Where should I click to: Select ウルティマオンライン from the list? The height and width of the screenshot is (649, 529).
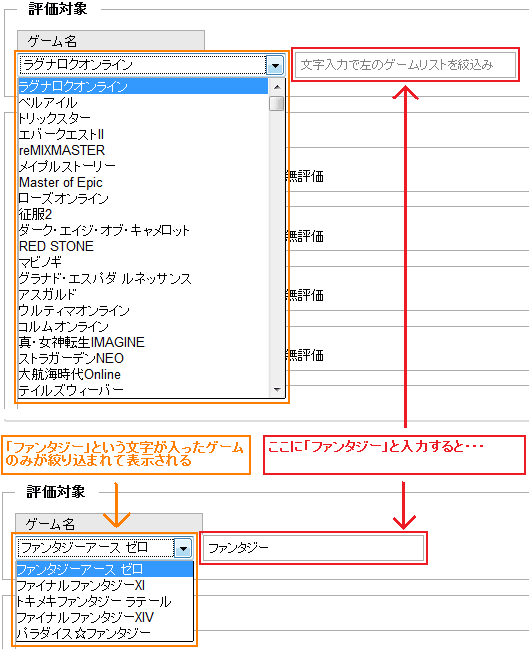tap(143, 310)
